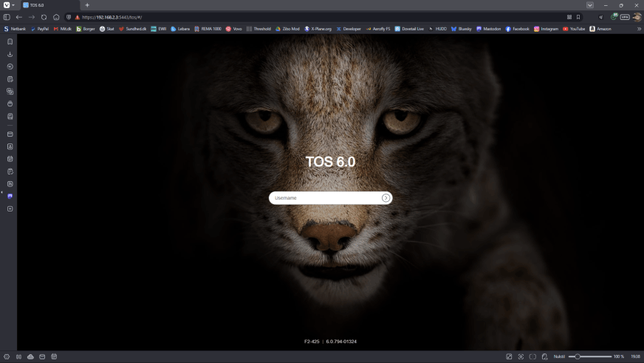This screenshot has height=363, width=644.
Task: Click the not-secure warning icon in address bar
Action: coord(78,17)
